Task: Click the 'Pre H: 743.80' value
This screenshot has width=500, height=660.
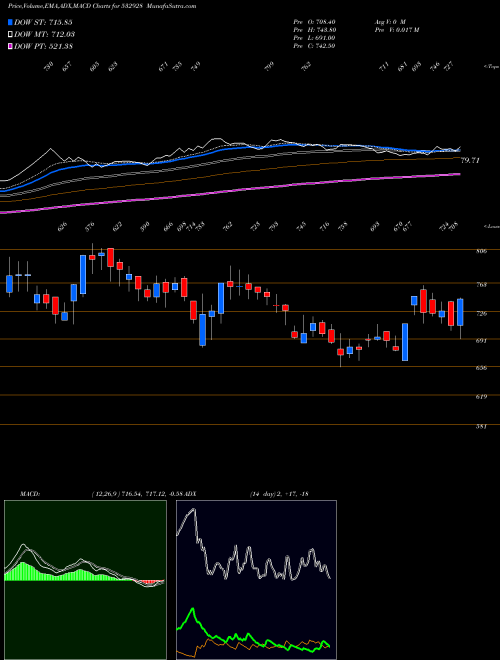Action: pos(314,30)
